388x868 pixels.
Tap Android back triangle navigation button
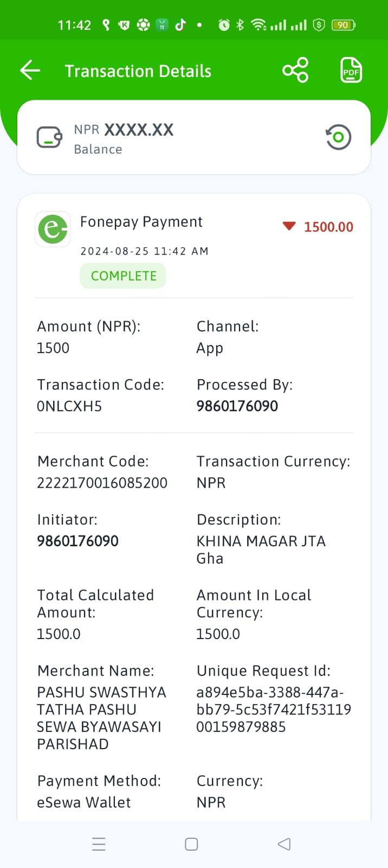tap(284, 844)
